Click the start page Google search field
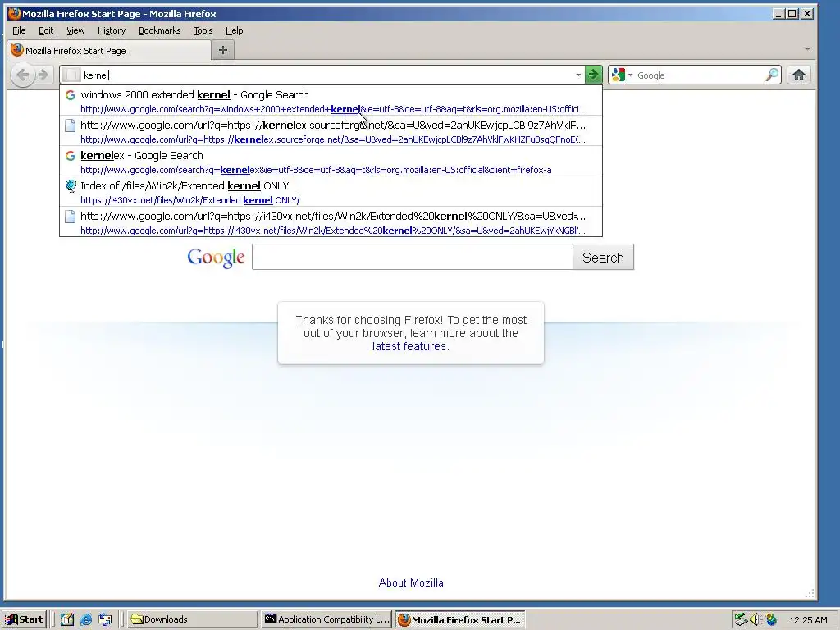The height and width of the screenshot is (630, 840). click(413, 257)
